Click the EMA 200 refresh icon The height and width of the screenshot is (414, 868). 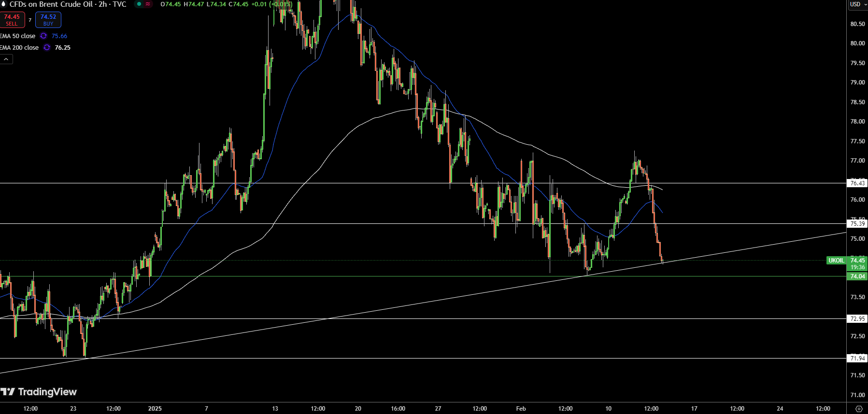[x=47, y=47]
